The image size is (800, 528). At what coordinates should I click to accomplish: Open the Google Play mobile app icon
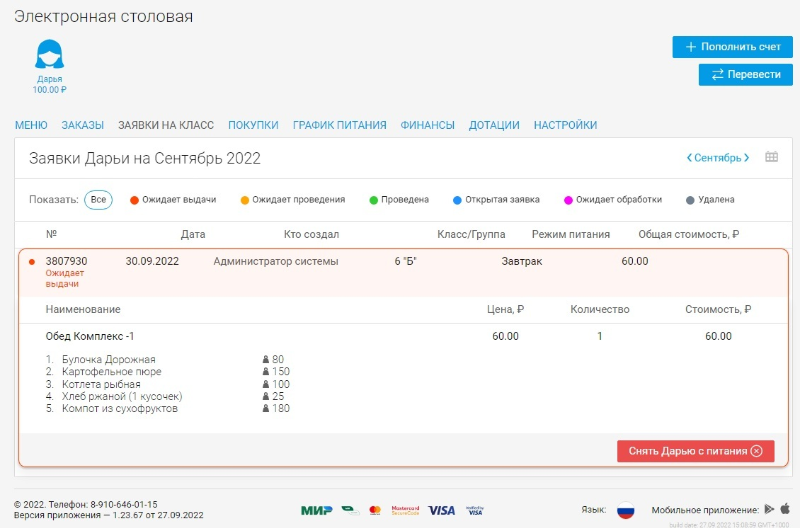(769, 509)
